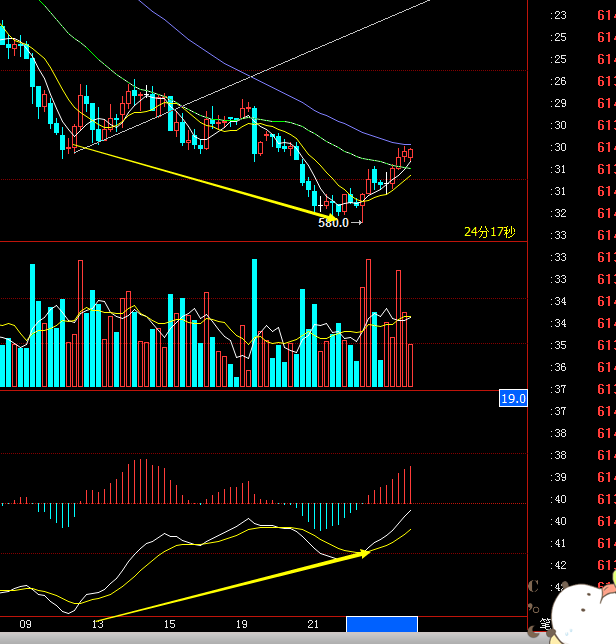Image resolution: width=616 pixels, height=644 pixels.
Task: Click the blue 19.0 value label
Action: coord(513,398)
